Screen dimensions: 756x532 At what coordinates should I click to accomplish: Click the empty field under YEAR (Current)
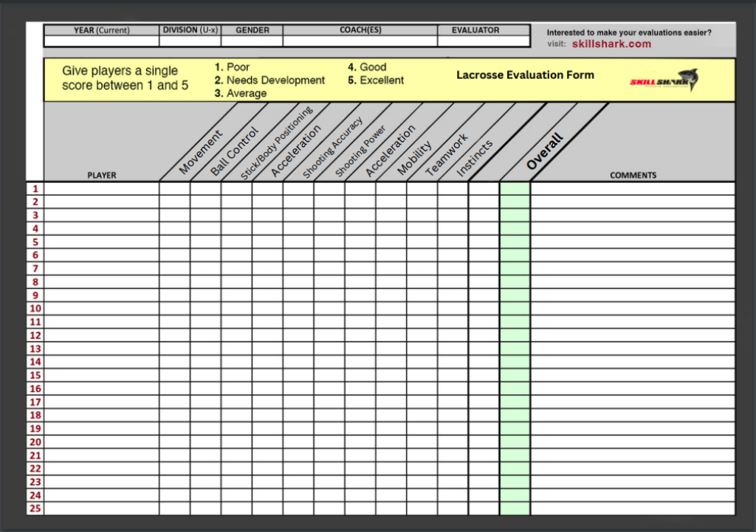pos(101,42)
